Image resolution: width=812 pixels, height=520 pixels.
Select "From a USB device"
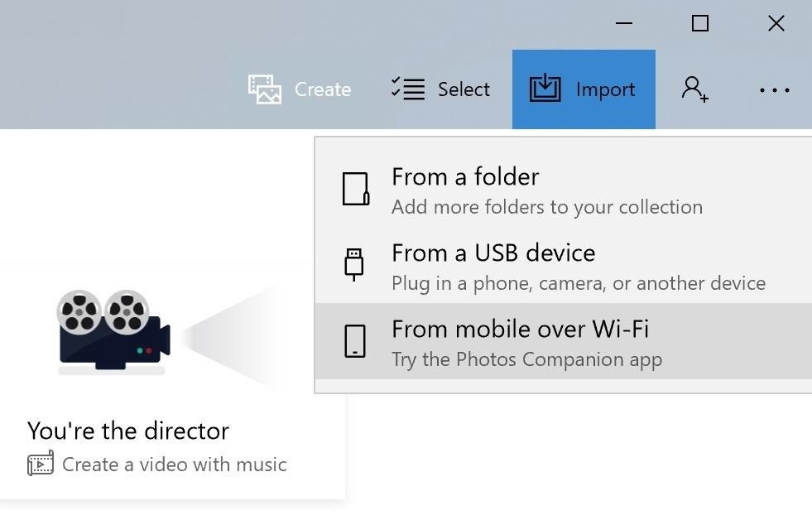click(x=493, y=253)
